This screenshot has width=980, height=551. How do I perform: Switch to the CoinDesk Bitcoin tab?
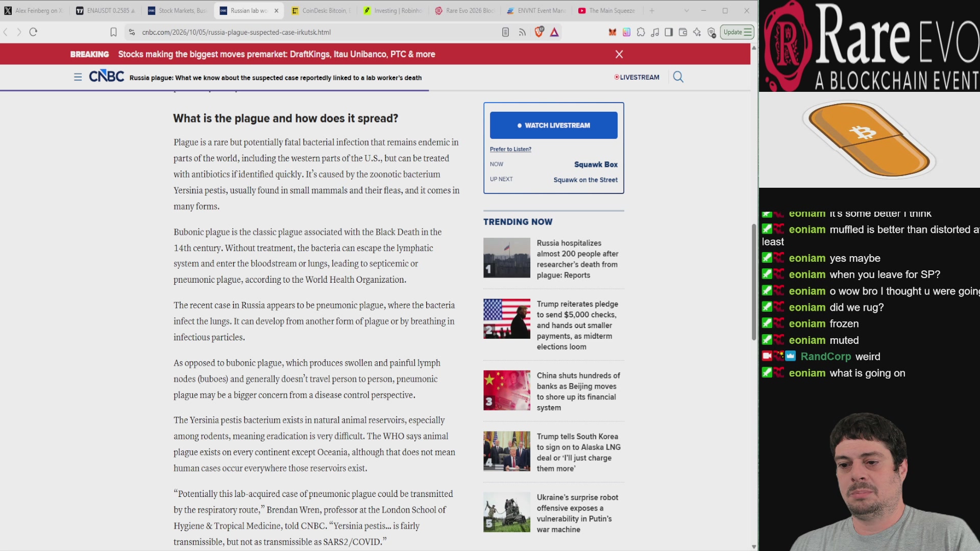[x=322, y=10]
